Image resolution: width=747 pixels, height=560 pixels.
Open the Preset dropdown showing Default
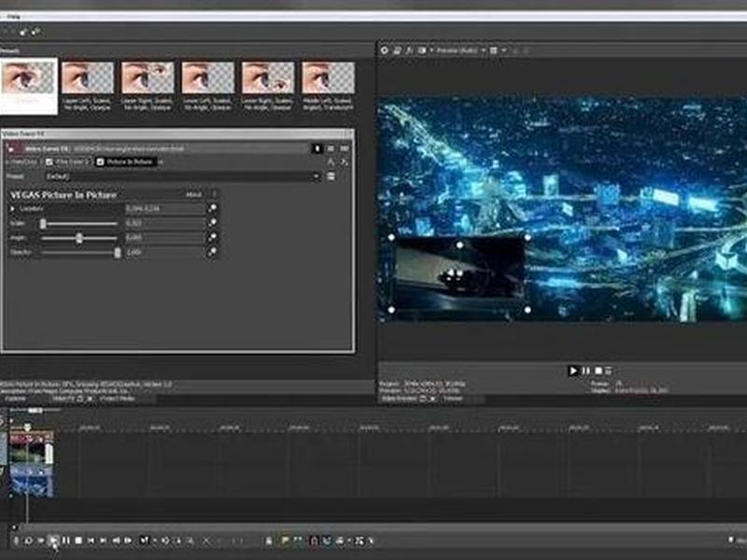(x=183, y=176)
